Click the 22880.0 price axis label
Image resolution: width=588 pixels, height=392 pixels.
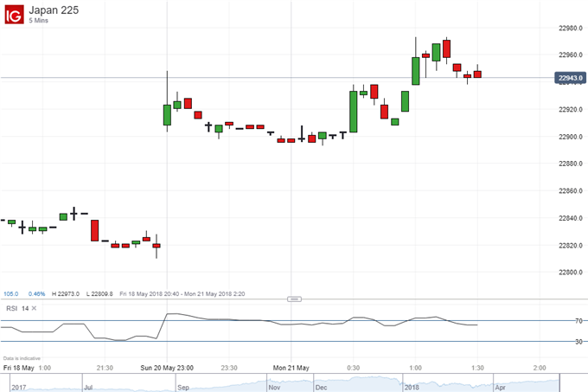coord(571,164)
